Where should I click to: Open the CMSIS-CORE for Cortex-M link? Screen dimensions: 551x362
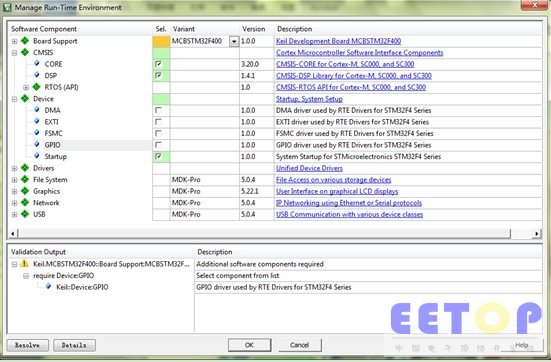click(345, 64)
